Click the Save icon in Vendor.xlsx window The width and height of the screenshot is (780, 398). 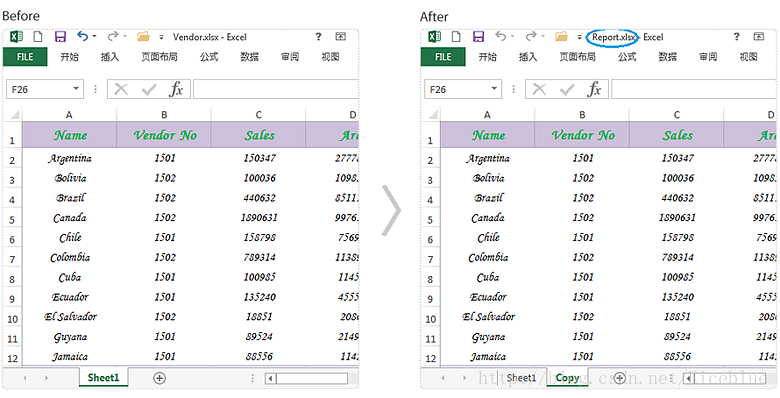click(61, 37)
